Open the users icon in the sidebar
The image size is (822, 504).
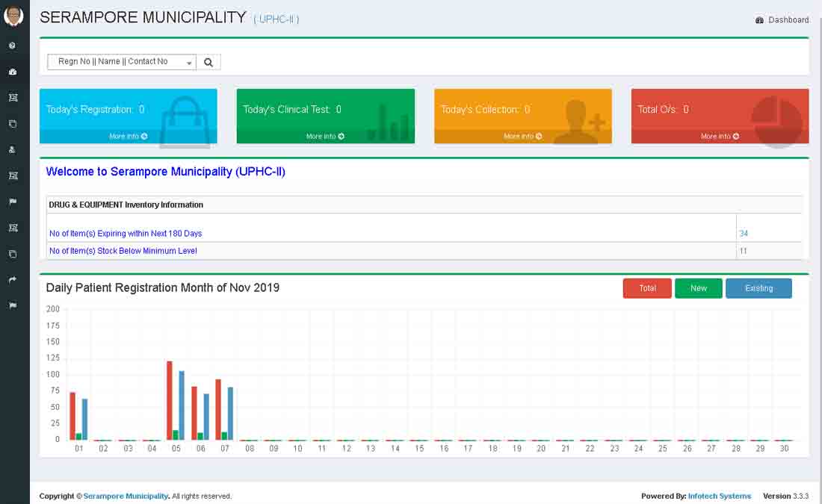pos(13,149)
